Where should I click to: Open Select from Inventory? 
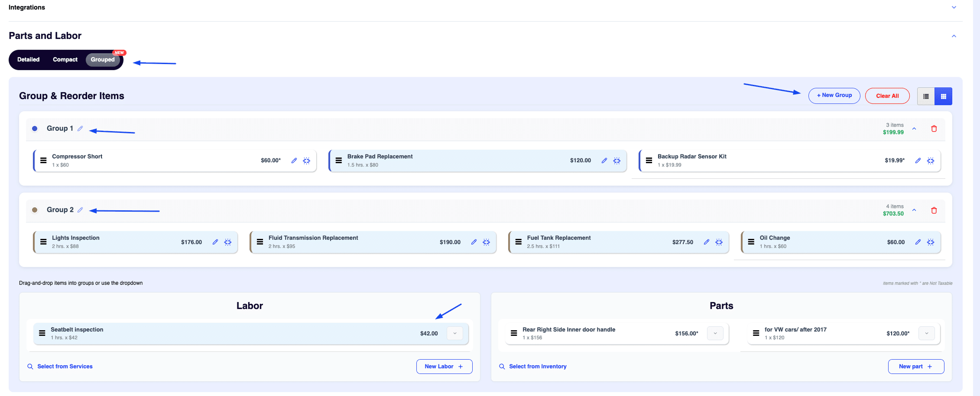tap(537, 366)
